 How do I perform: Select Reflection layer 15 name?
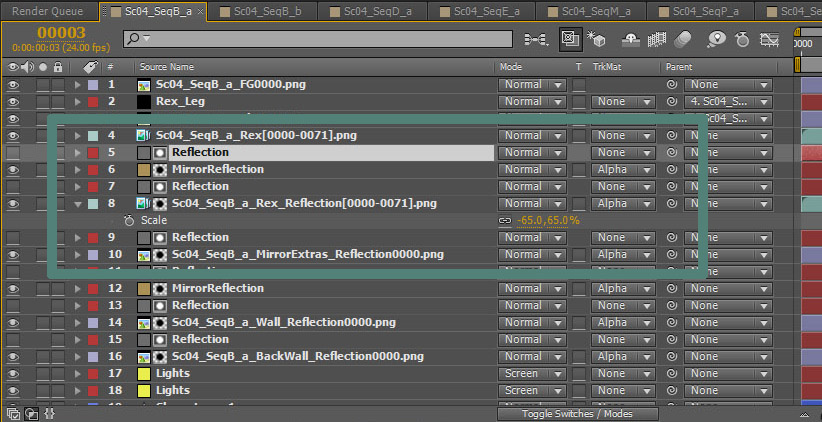pyautogui.click(x=200, y=339)
